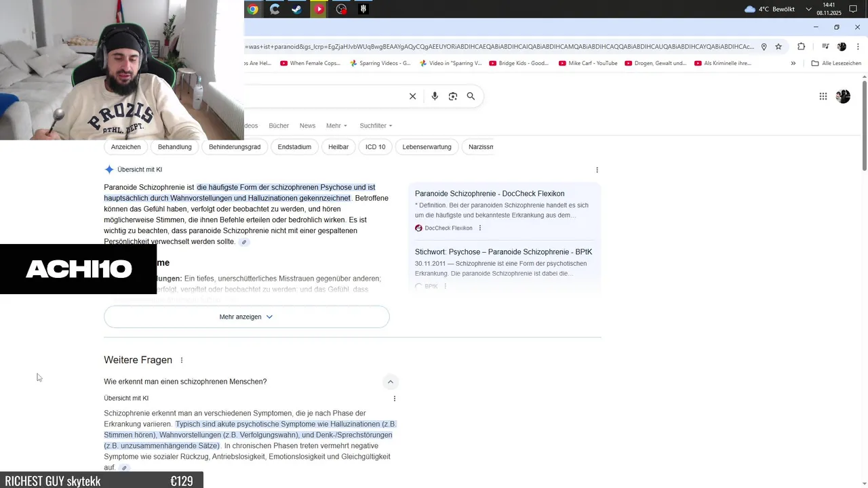Screen dimensions: 868x488
Task: Switch to the News tab
Action: coord(307,125)
